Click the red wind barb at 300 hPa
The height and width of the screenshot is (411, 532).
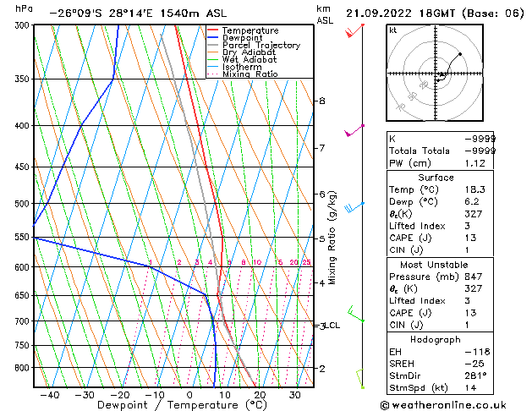(354, 30)
